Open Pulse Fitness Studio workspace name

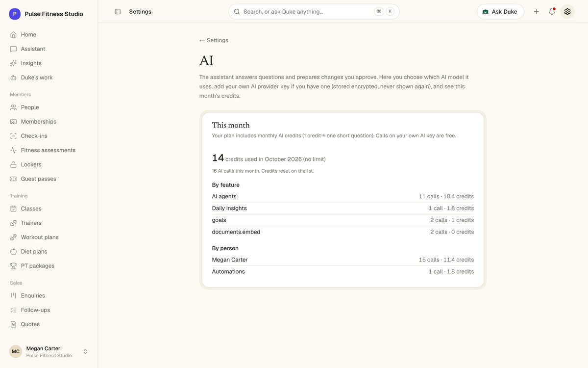tap(54, 14)
